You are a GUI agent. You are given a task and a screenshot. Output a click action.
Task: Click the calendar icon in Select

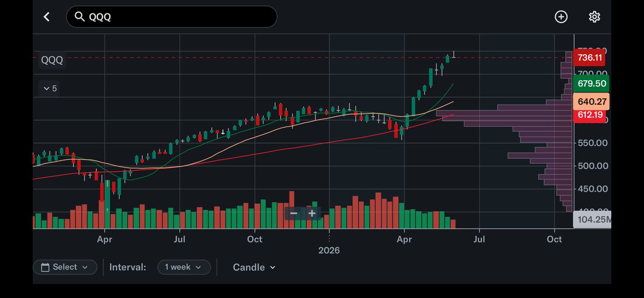coord(45,267)
